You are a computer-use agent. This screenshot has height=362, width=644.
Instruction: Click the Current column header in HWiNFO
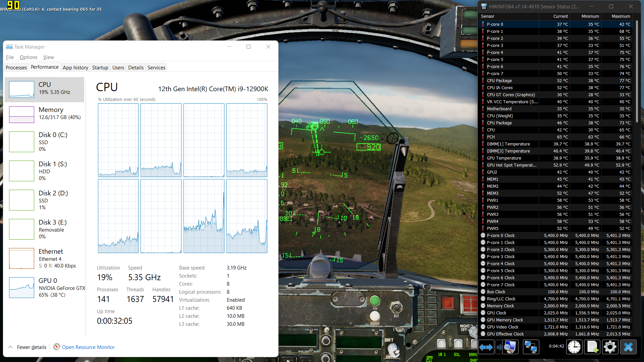554,16
